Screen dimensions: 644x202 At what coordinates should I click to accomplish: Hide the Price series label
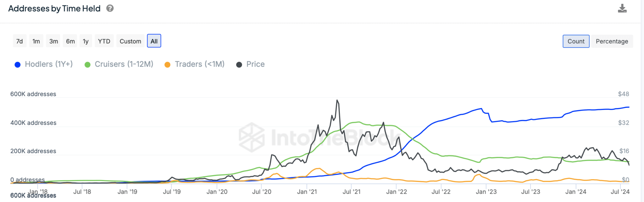click(x=255, y=64)
